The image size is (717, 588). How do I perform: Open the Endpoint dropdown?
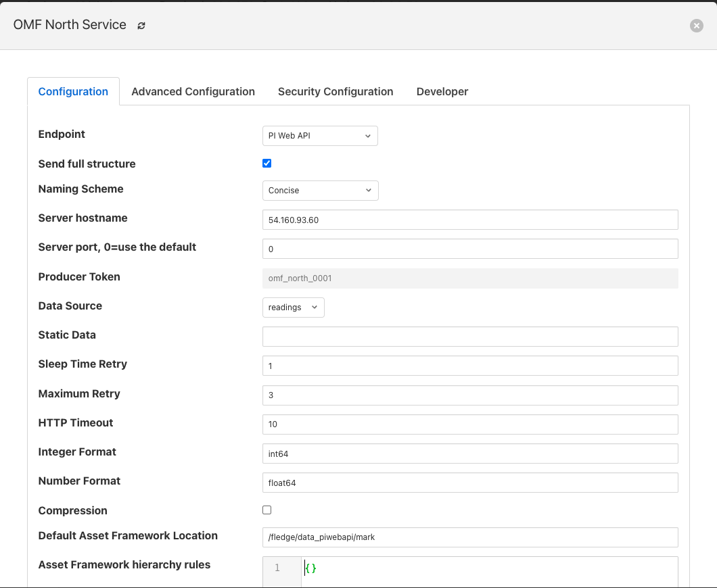(x=319, y=136)
